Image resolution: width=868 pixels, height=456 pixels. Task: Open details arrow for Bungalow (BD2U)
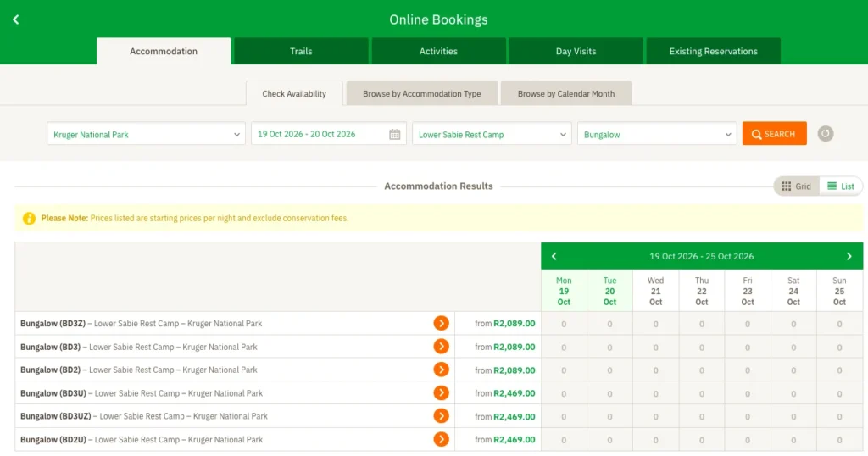click(441, 439)
